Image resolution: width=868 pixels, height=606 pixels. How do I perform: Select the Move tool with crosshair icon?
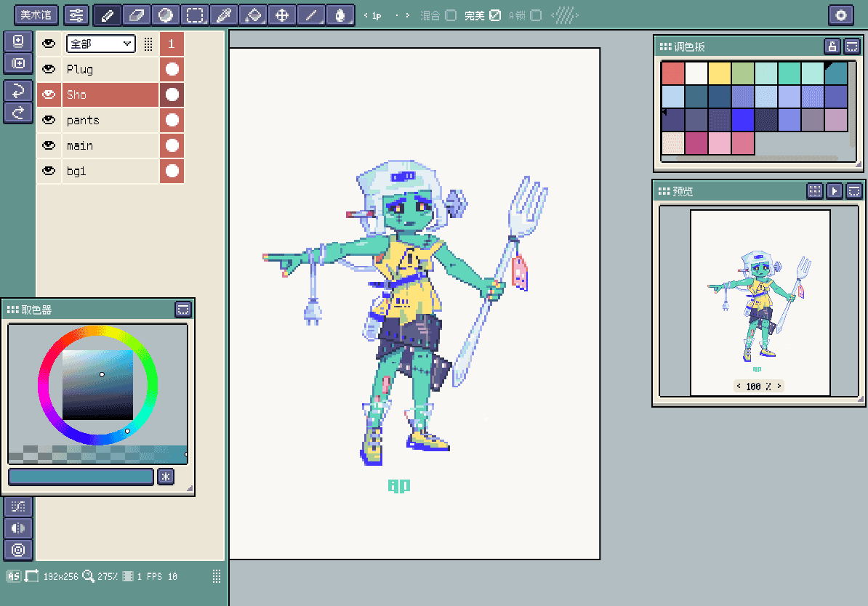point(282,15)
